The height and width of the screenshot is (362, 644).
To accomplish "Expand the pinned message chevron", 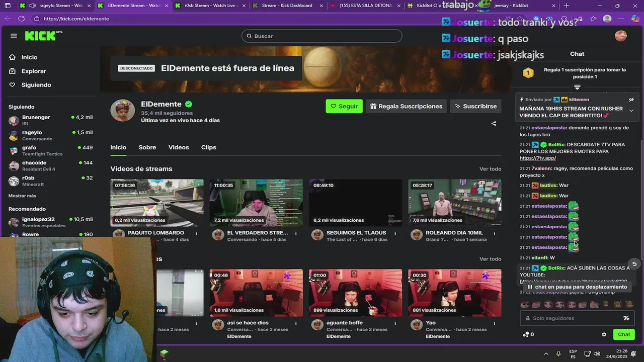I will (x=631, y=111).
